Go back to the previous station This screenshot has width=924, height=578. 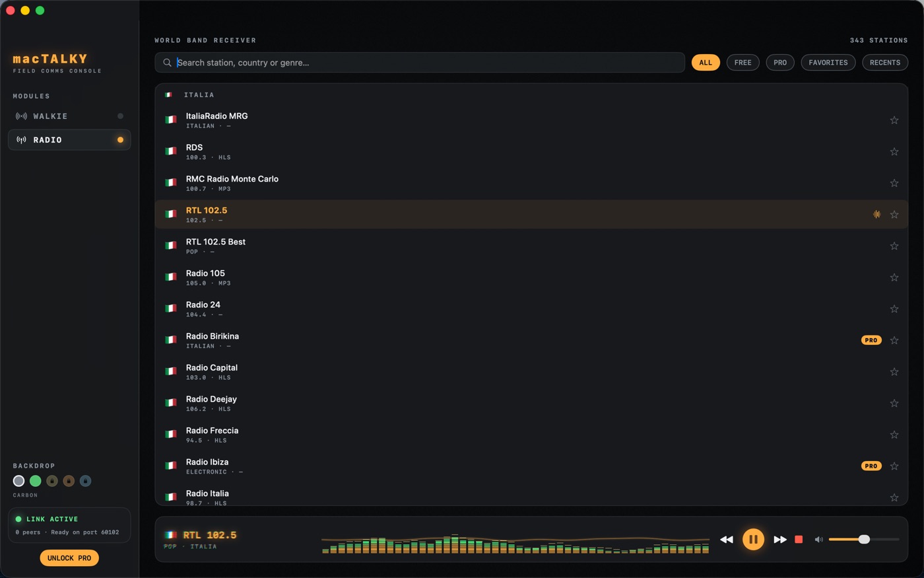pyautogui.click(x=727, y=540)
